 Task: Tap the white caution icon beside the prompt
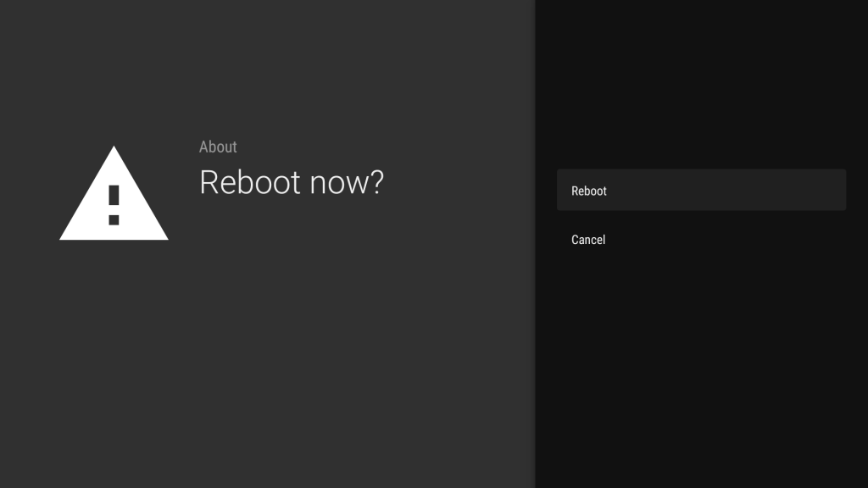114,195
